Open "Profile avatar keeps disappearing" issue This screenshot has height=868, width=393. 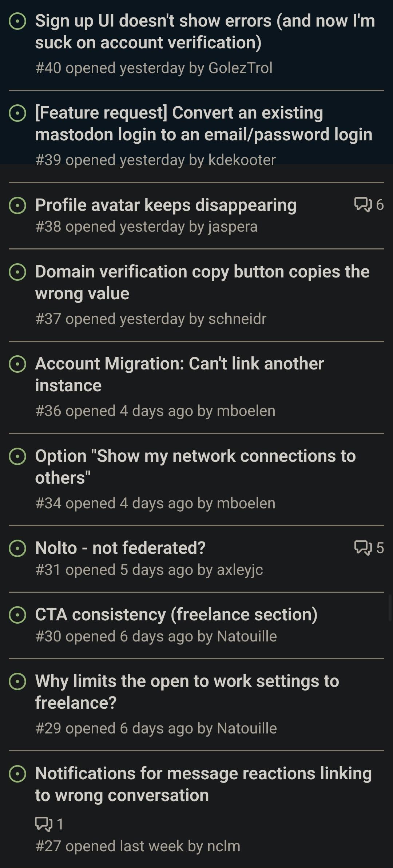[166, 205]
